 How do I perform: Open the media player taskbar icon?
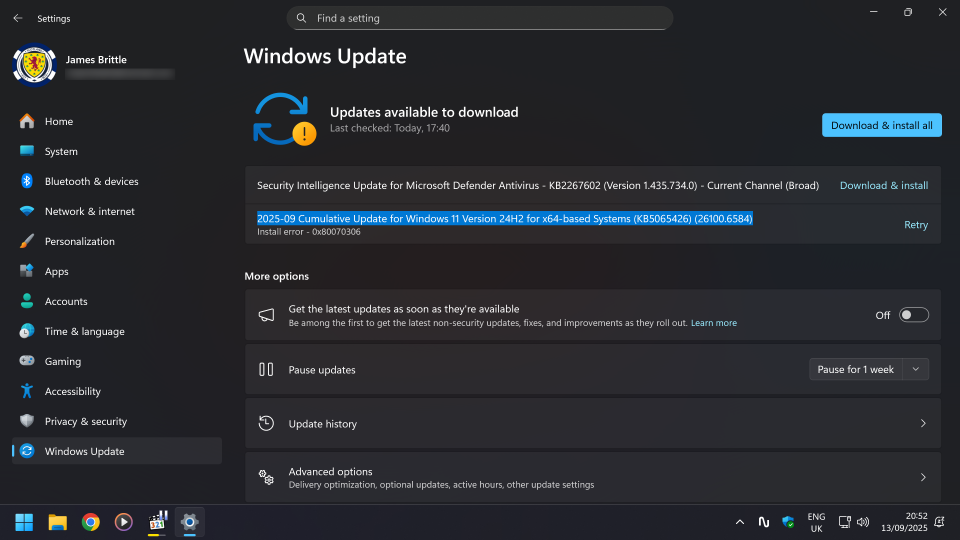pos(124,522)
